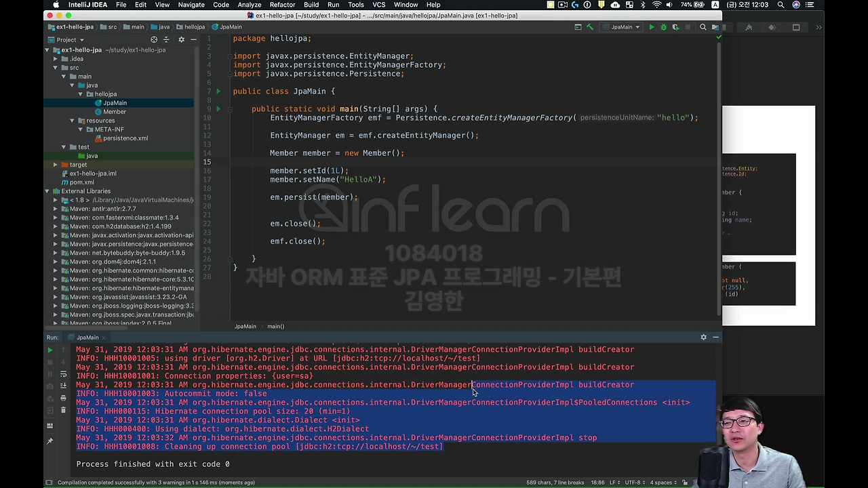Viewport: 868px width, 488px height.
Task: Open the Navigate menu
Action: click(191, 5)
